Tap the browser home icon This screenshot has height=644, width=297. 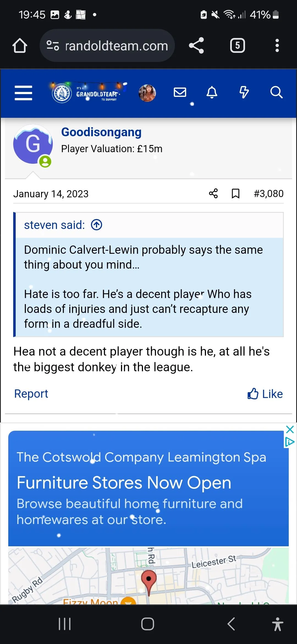coord(20,45)
